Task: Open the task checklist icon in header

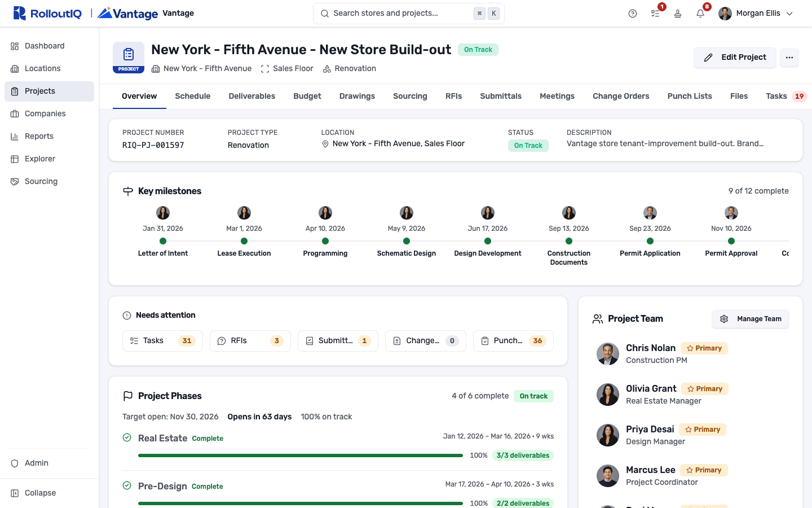Action: (x=655, y=14)
